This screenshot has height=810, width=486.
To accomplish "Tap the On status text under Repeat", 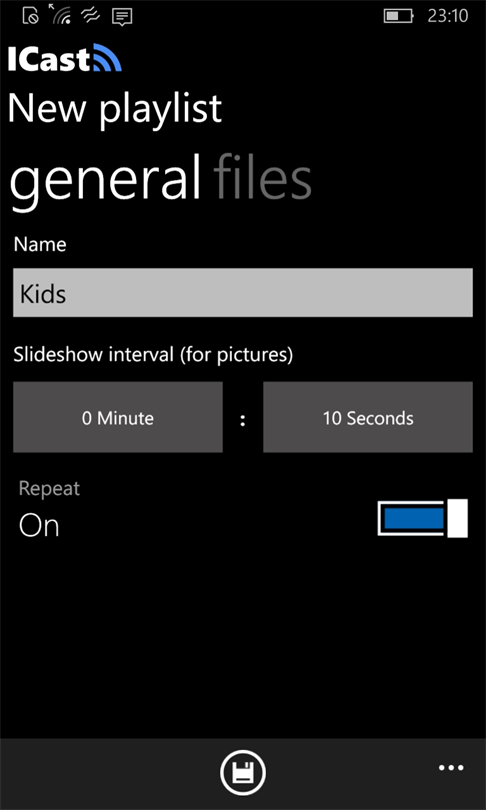I will [39, 526].
